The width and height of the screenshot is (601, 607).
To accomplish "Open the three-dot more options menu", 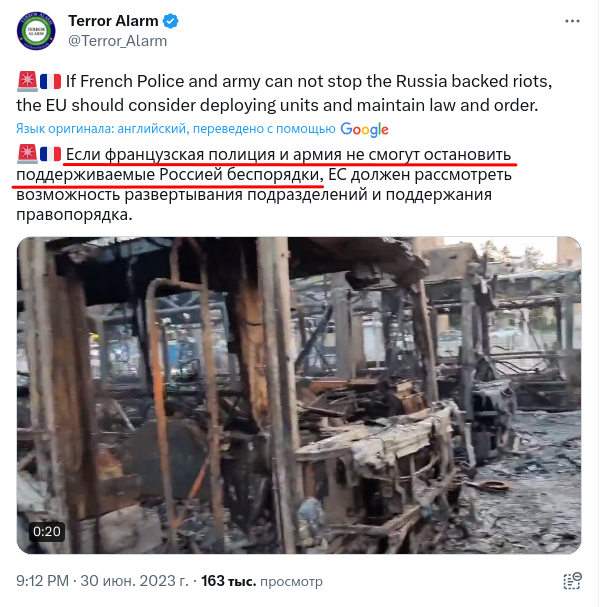I will pos(572,21).
